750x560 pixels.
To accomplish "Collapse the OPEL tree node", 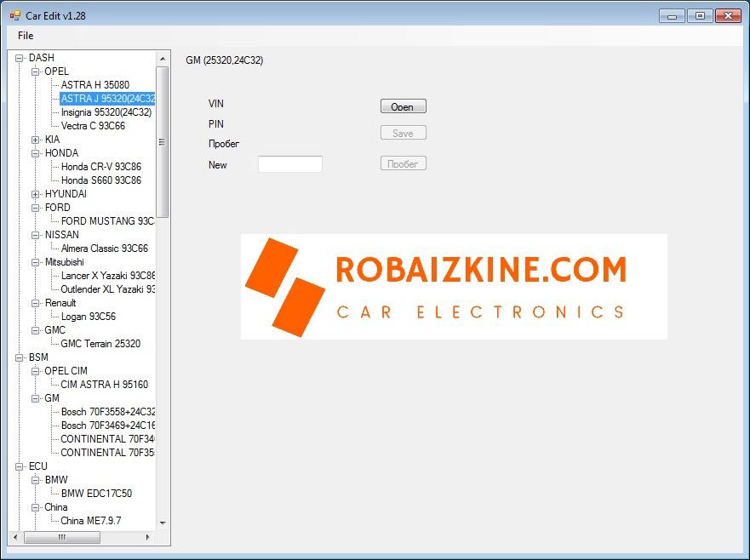I will coord(35,71).
